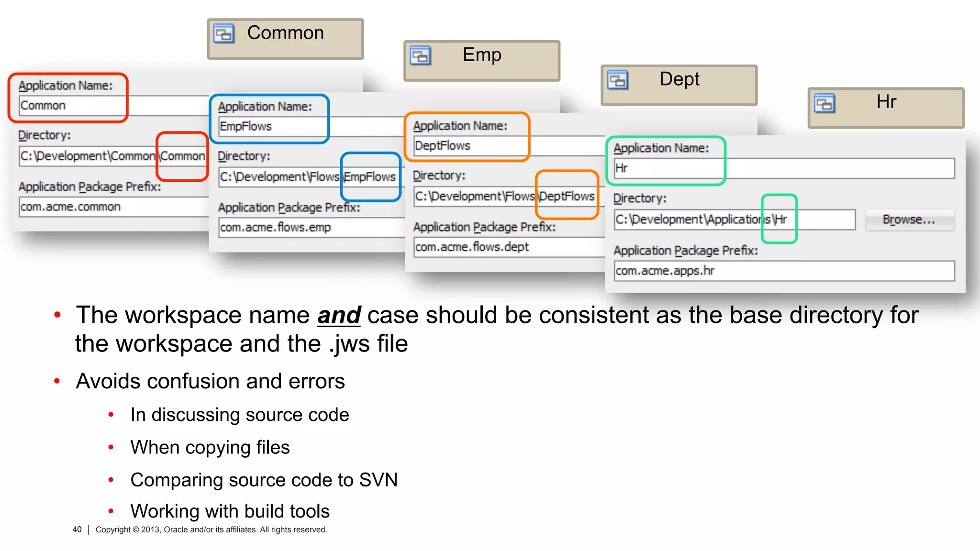Click the Dept workspace application icon
The width and height of the screenshot is (980, 551).
[x=618, y=80]
